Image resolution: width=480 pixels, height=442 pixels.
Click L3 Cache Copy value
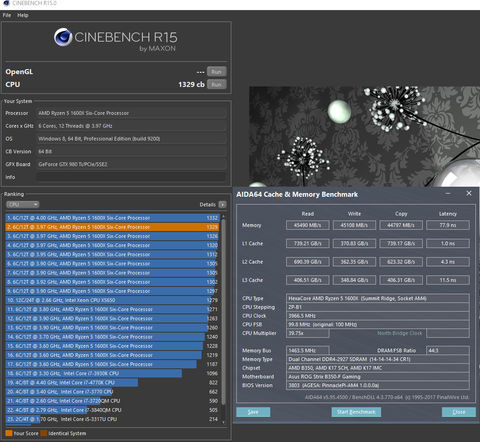click(401, 280)
